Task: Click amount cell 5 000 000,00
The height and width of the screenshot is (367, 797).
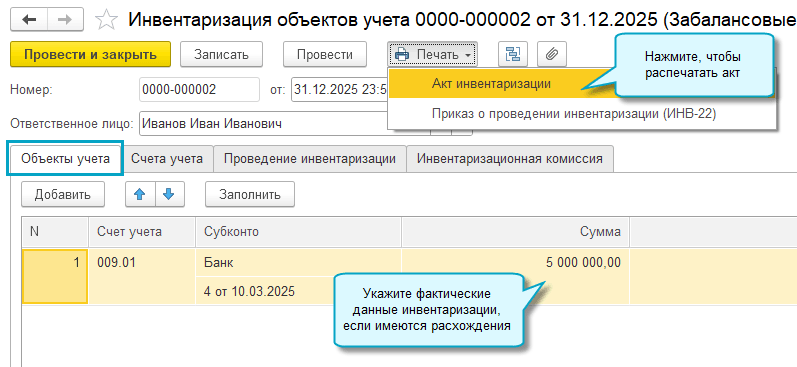Action: click(515, 263)
